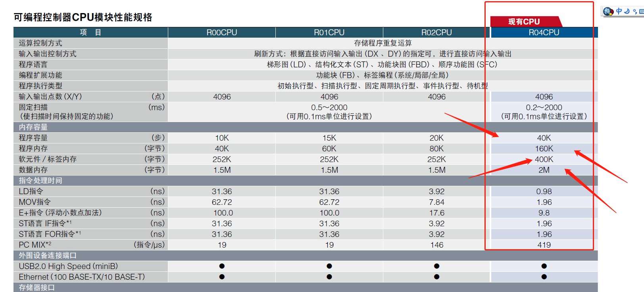
Task: Click the R04CPU Ethernet support dot
Action: point(544,277)
